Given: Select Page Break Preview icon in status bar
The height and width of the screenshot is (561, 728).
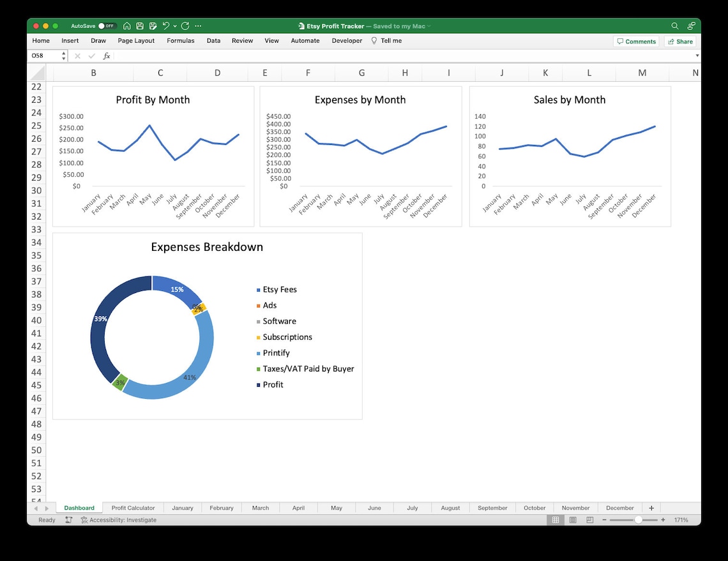Looking at the screenshot, I should coord(588,520).
